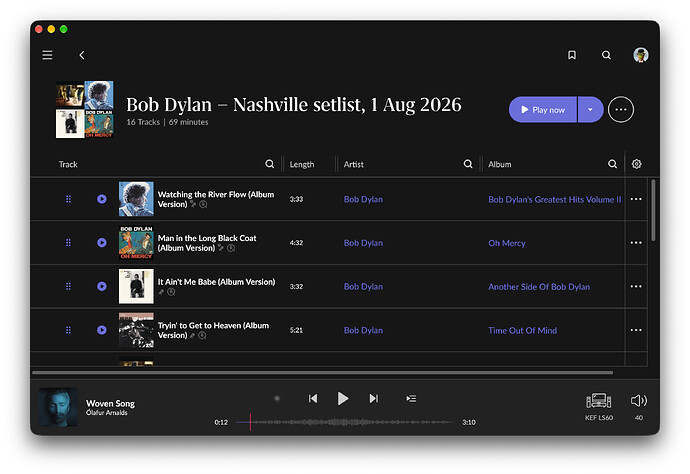Select the Tryin' to Get to Heaven title
Viewport: 690px width, 474px height.
213,330
